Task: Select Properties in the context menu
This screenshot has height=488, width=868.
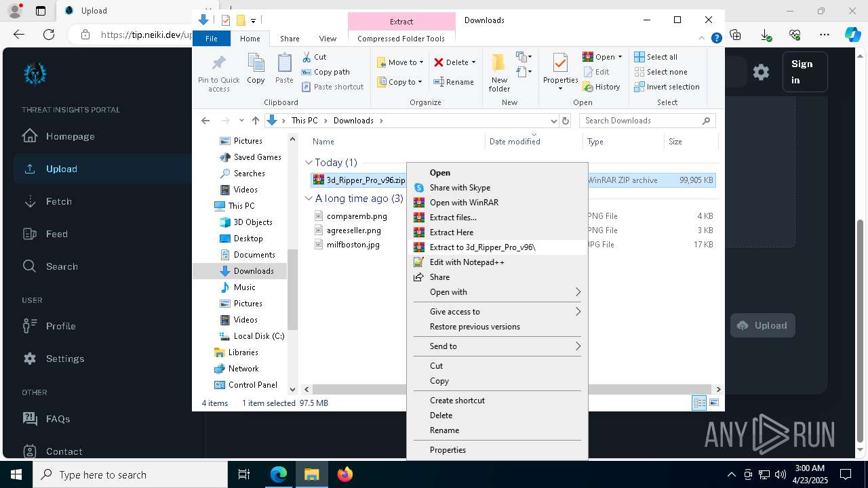Action: point(497,450)
